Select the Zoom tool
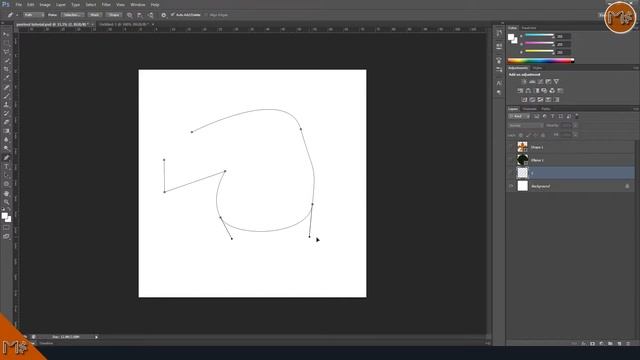The height and width of the screenshot is (360, 640). pyautogui.click(x=6, y=202)
